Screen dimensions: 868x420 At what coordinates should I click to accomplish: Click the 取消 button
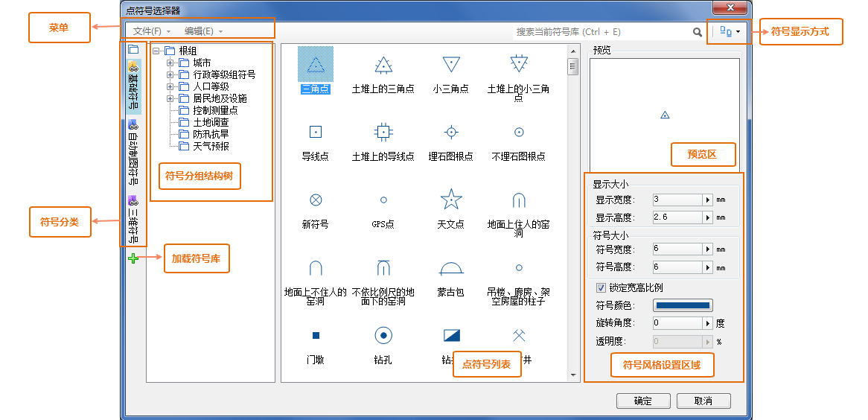[x=703, y=401]
